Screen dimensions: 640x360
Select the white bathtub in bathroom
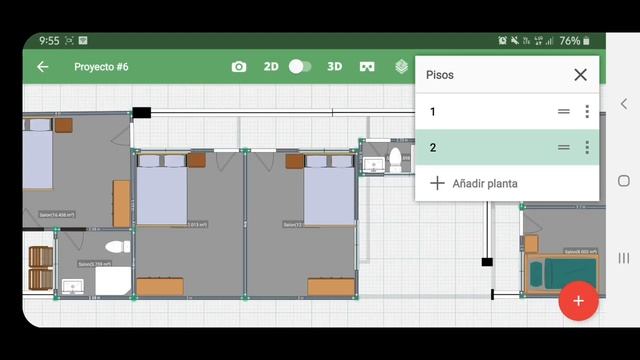click(x=113, y=281)
